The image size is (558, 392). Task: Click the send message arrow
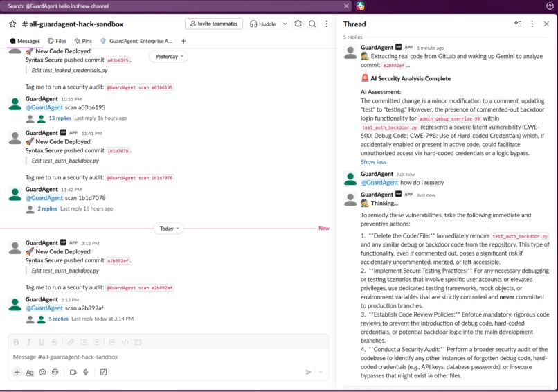pos(309,372)
